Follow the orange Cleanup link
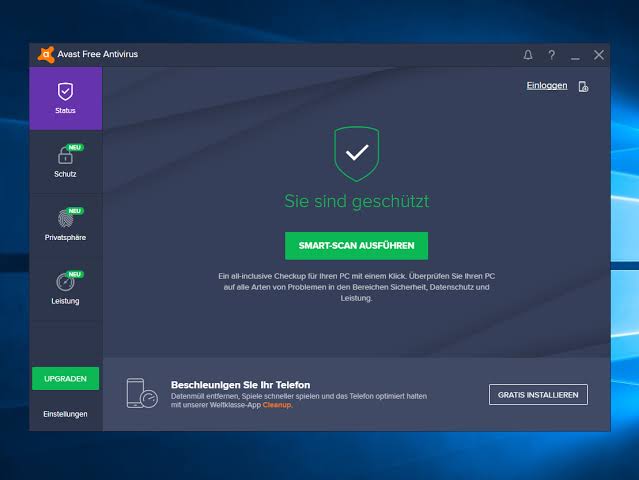 point(277,405)
